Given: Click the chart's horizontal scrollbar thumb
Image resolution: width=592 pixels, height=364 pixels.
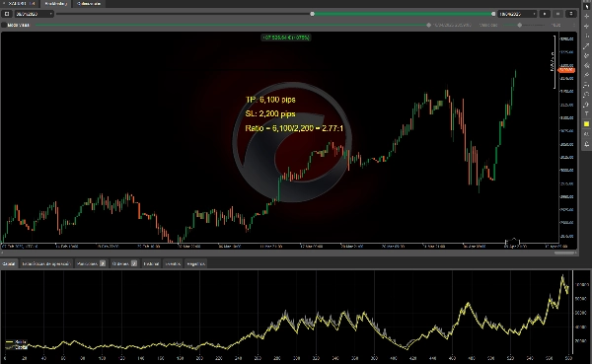Looking at the screenshot, I should 564,253.
